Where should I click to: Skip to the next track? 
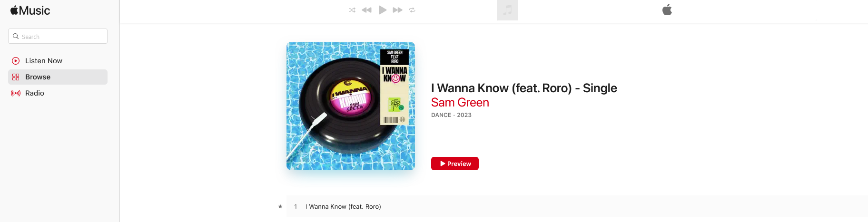coord(397,10)
